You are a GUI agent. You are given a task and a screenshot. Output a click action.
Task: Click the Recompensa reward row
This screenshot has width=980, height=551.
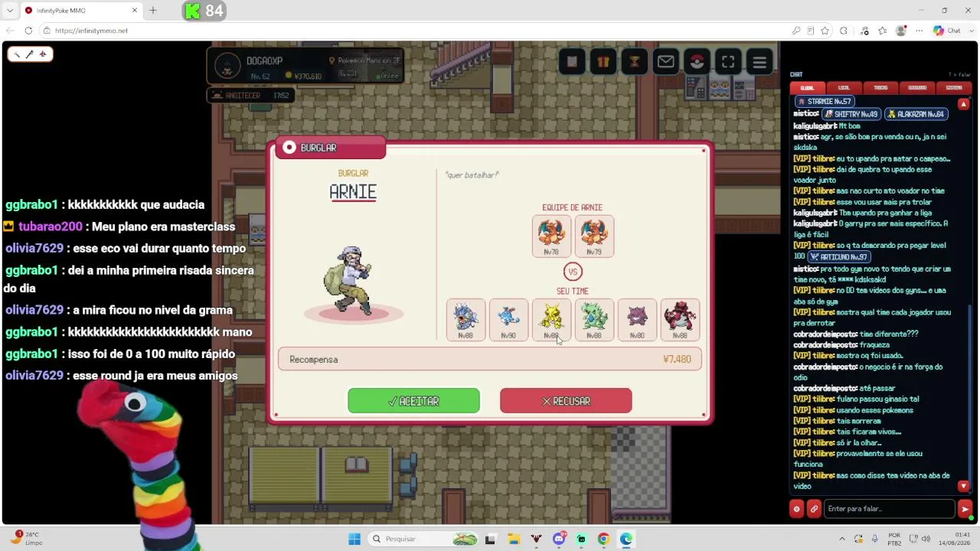click(490, 360)
